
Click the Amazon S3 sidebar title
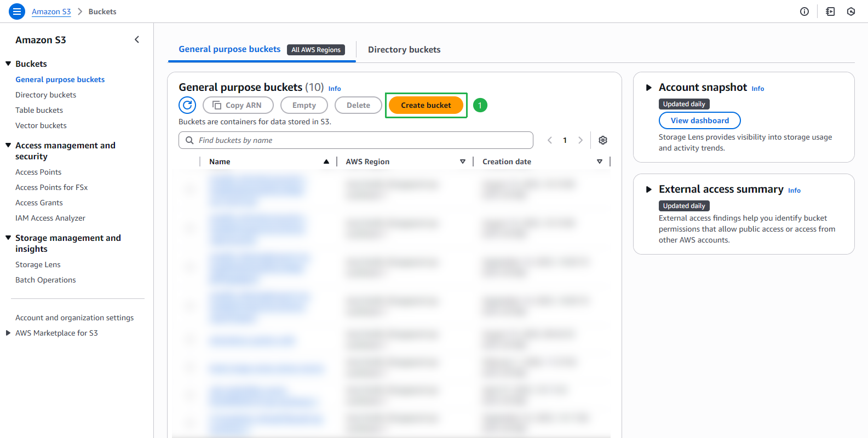(x=41, y=40)
